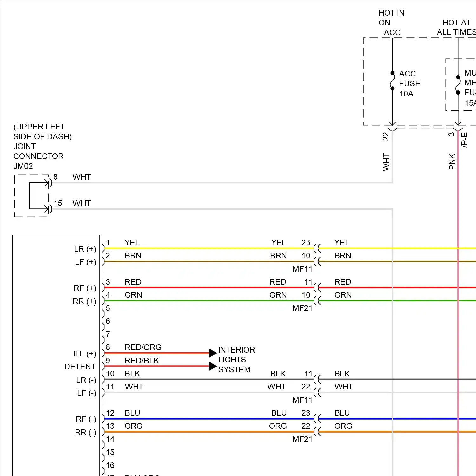Click the vertical PNK wire label
The height and width of the screenshot is (476, 476).
click(452, 162)
